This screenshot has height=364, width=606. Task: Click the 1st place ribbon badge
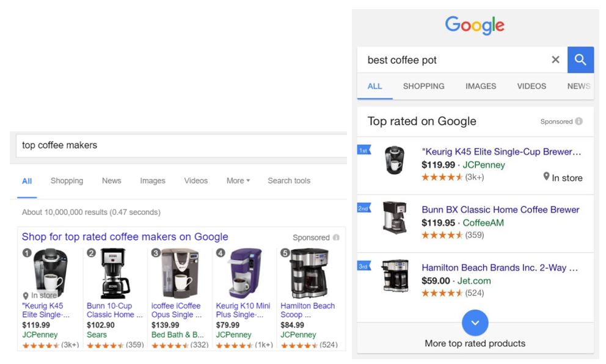(x=363, y=150)
